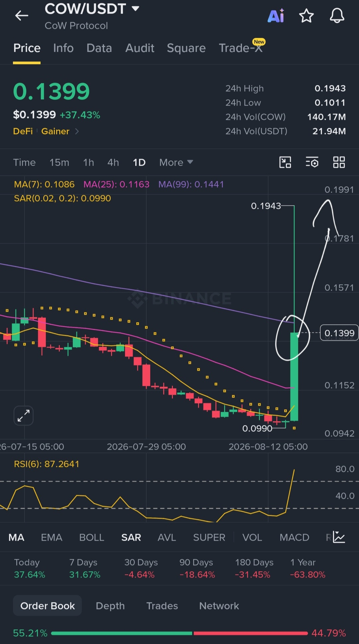Select the 1h timeframe
Image resolution: width=359 pixels, height=644 pixels.
pyautogui.click(x=88, y=162)
